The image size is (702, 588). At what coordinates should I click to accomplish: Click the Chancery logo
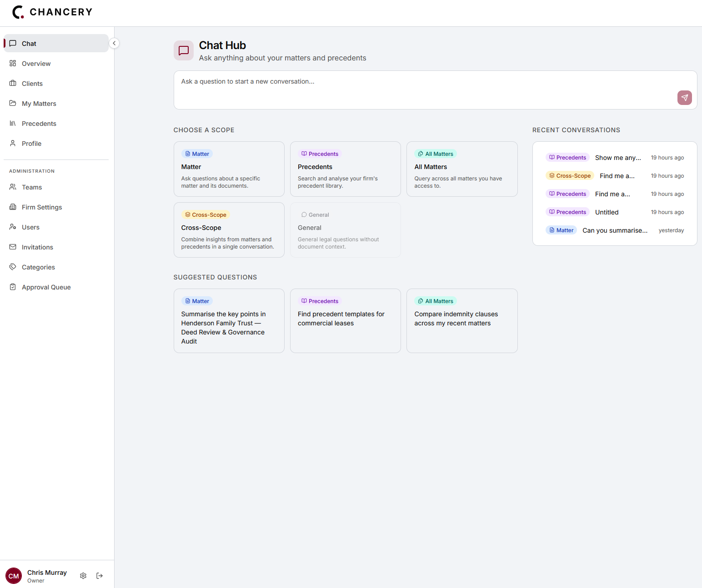52,12
